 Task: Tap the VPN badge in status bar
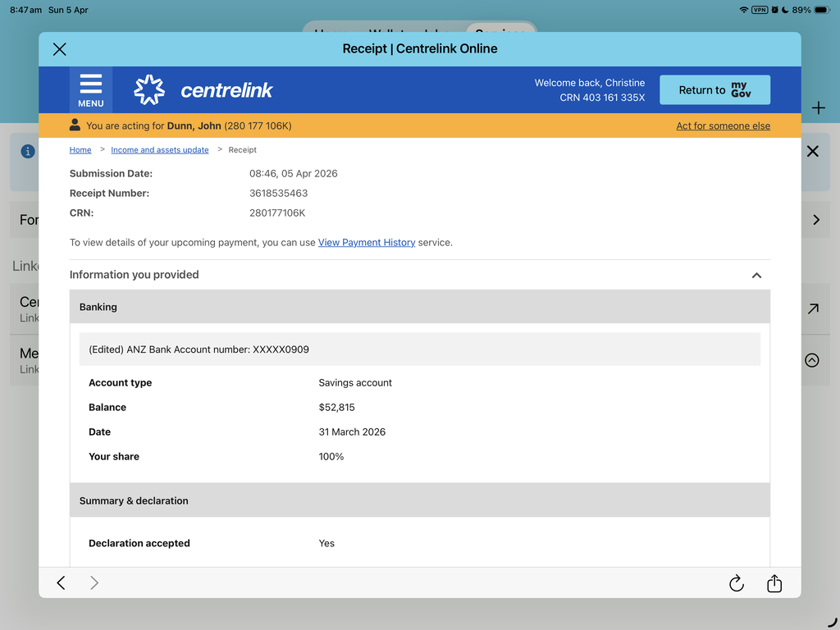[760, 10]
